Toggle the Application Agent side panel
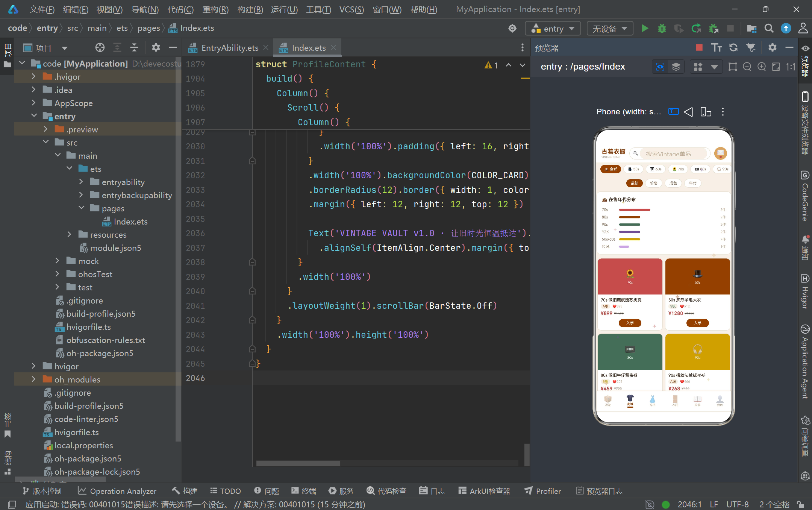Viewport: 812px width, 510px height. [x=805, y=361]
